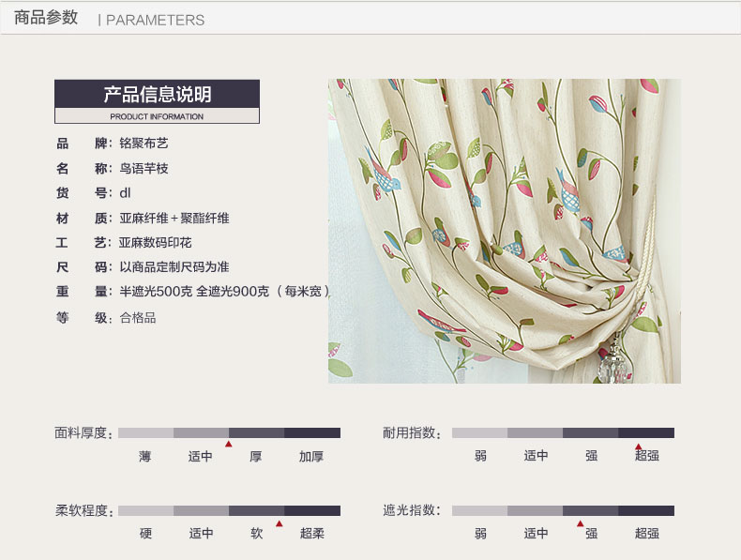The height and width of the screenshot is (560, 741).
Task: Click the PRODUCT INFORMATION subtitle
Action: [157, 116]
